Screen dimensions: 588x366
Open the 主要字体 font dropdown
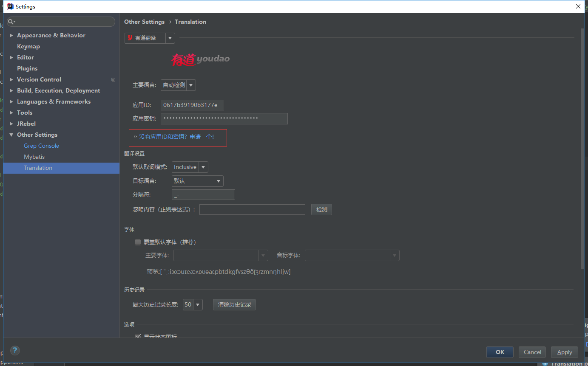tap(221, 255)
